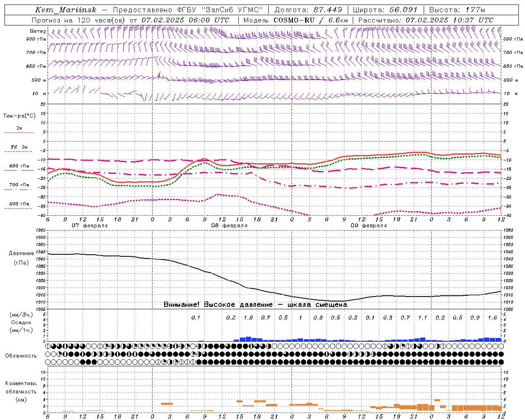Click the 0.3 precipitation amount value
The width and height of the screenshot is (525, 420).
388,318
